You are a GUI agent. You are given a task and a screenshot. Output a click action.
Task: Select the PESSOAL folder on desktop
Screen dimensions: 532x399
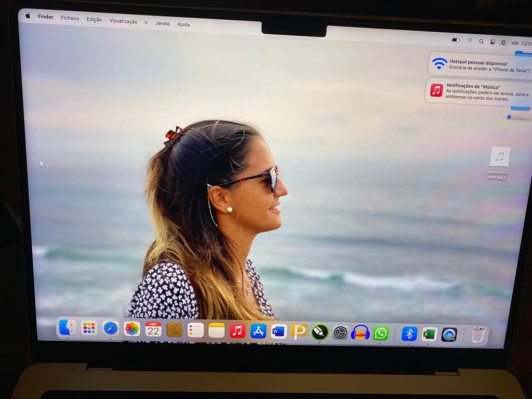coord(520,113)
